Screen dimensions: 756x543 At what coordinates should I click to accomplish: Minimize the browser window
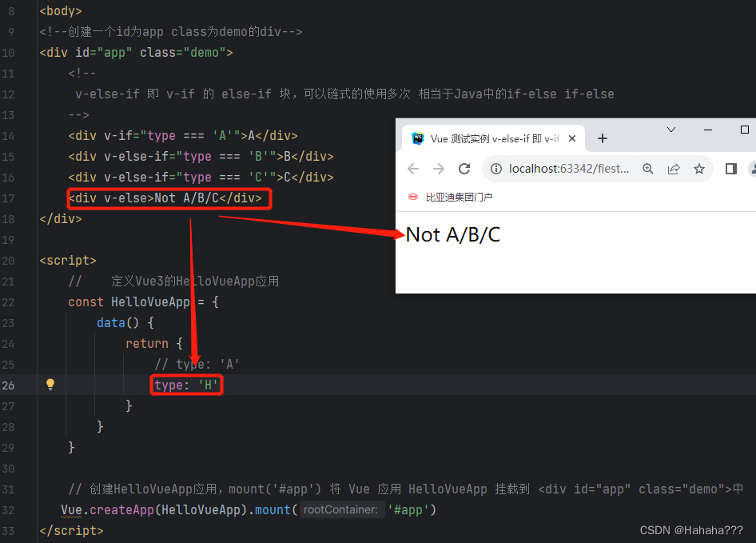pyautogui.click(x=708, y=130)
